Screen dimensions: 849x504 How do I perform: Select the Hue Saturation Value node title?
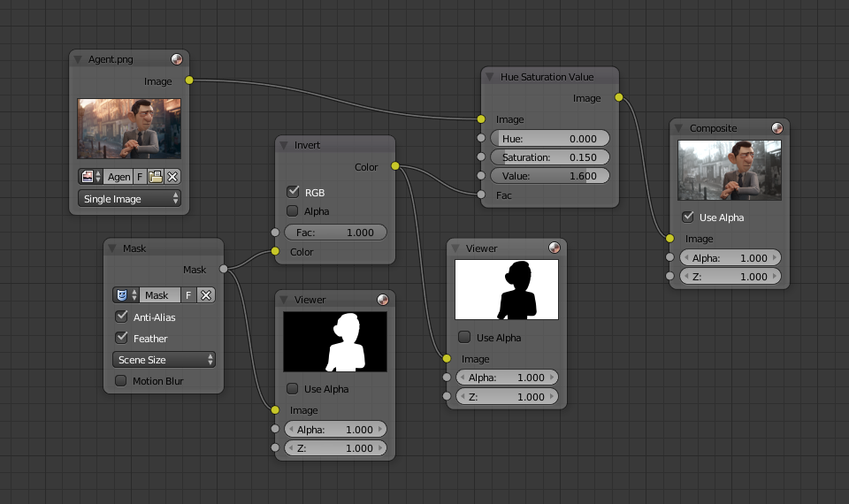[547, 77]
